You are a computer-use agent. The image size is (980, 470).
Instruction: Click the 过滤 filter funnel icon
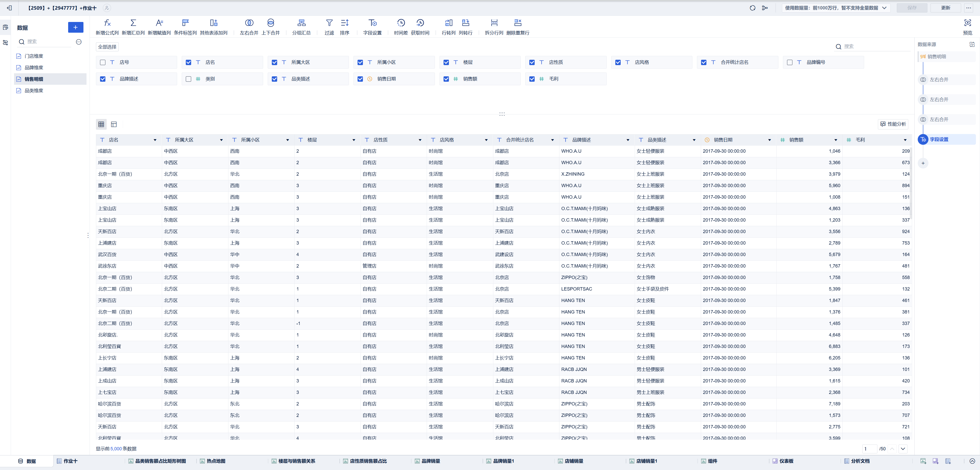[329, 23]
